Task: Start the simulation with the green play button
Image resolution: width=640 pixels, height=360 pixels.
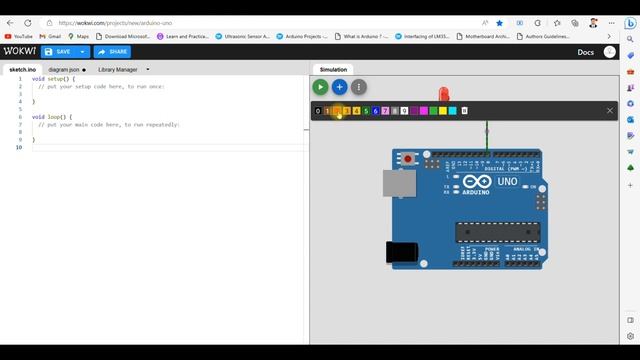Action: click(x=320, y=87)
